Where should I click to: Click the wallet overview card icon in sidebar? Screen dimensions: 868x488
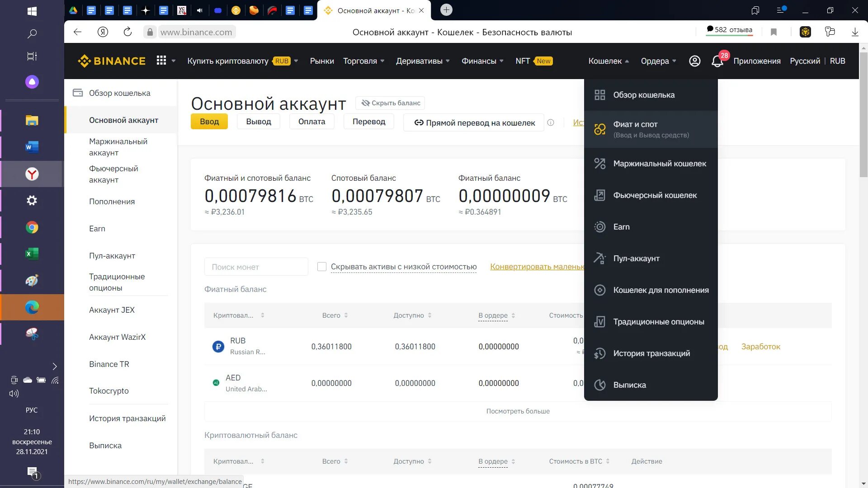point(78,93)
